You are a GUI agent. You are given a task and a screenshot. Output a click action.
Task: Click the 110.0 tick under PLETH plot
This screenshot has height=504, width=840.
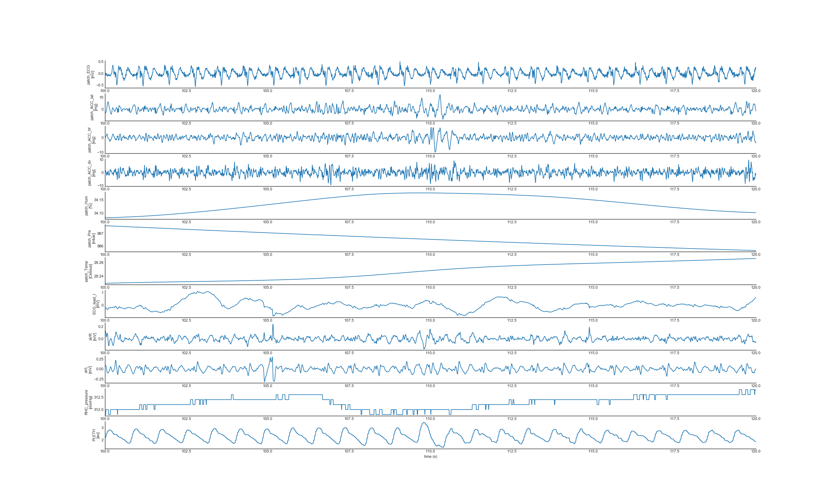pyautogui.click(x=430, y=451)
